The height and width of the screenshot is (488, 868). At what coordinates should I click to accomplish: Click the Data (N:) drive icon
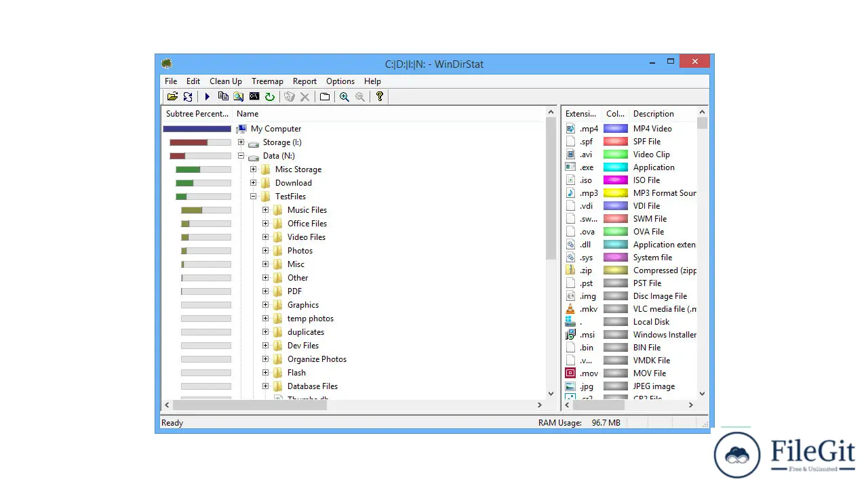tap(254, 157)
